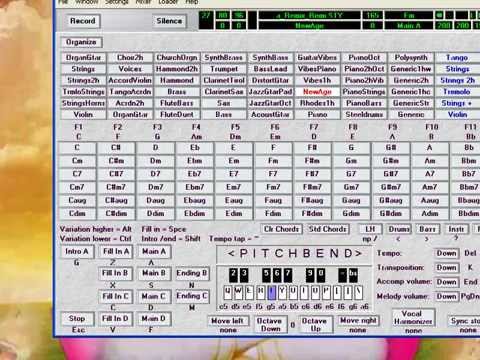
Task: Switch to Main A variation
Action: 154,251
